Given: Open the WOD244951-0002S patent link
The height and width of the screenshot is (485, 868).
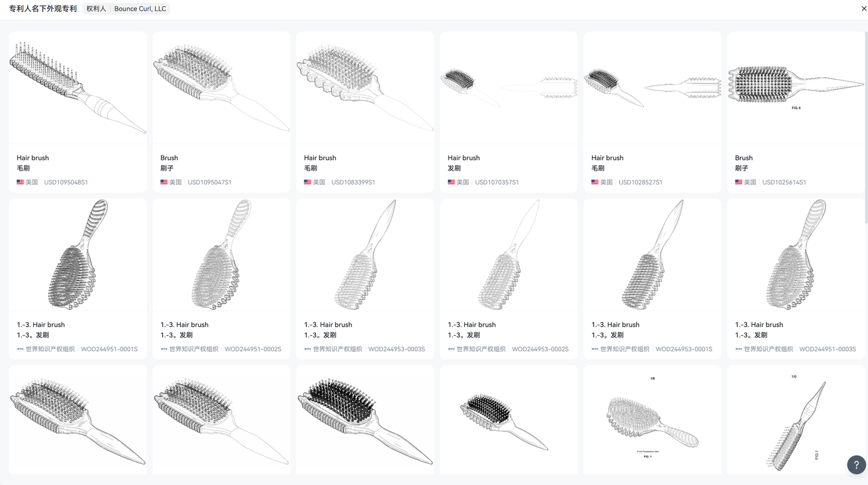Looking at the screenshot, I should tap(253, 349).
